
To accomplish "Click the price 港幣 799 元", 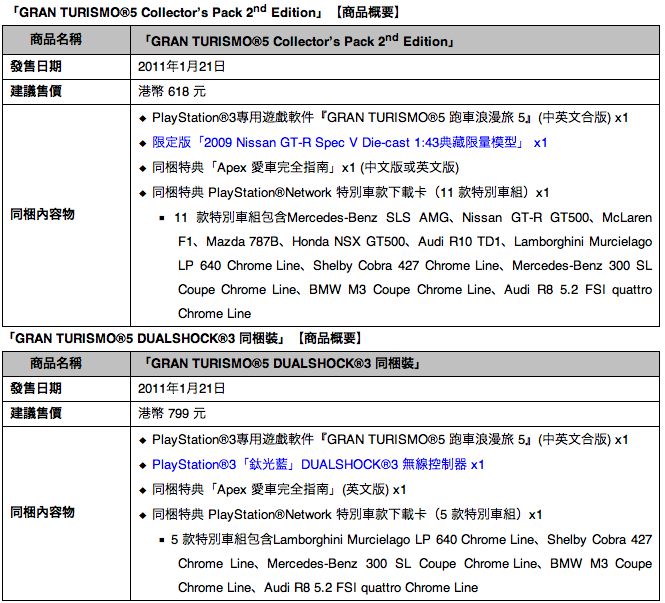I will coord(172,413).
